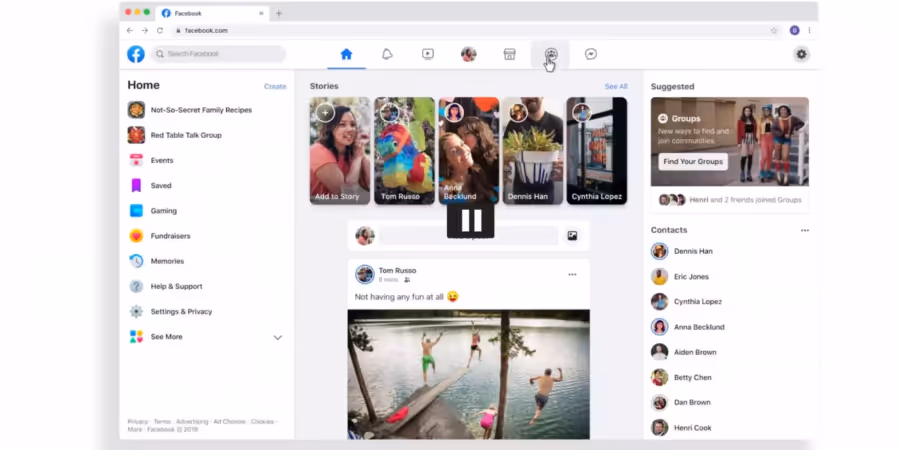
Task: Expand the See More chevron
Action: [x=278, y=338]
